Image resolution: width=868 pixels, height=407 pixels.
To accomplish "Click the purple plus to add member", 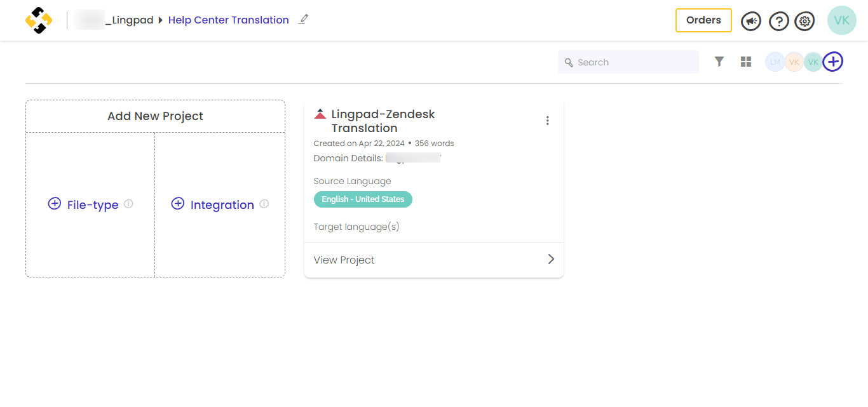I will [x=833, y=62].
